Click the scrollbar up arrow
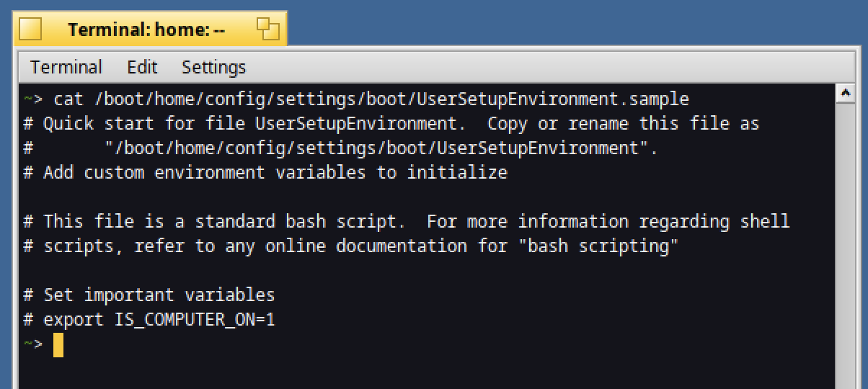The width and height of the screenshot is (868, 389). click(845, 93)
